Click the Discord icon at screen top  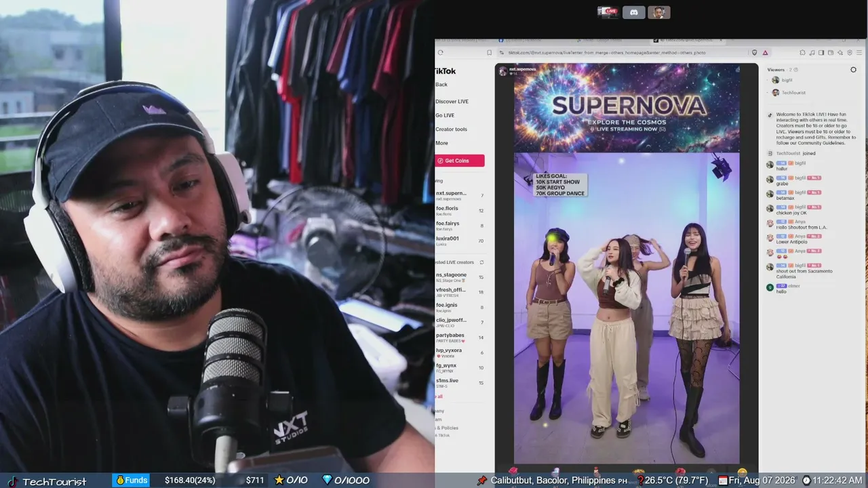(633, 12)
